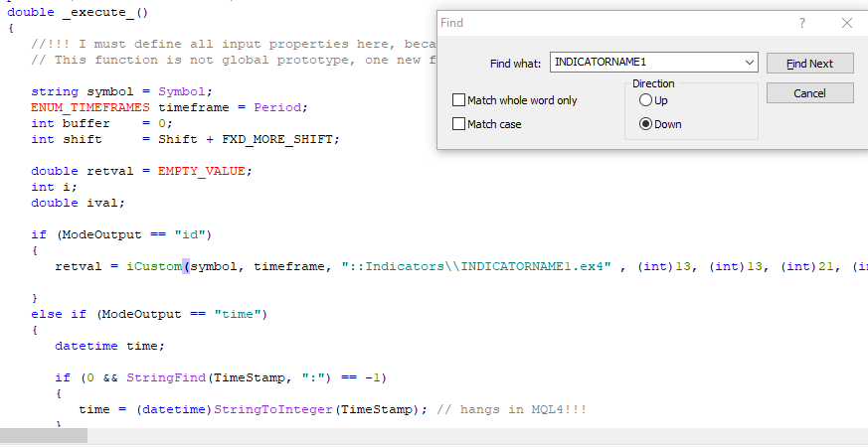Click the "hangs in MQL4!!!" comment
This screenshot has width=868, height=447.
click(x=511, y=410)
